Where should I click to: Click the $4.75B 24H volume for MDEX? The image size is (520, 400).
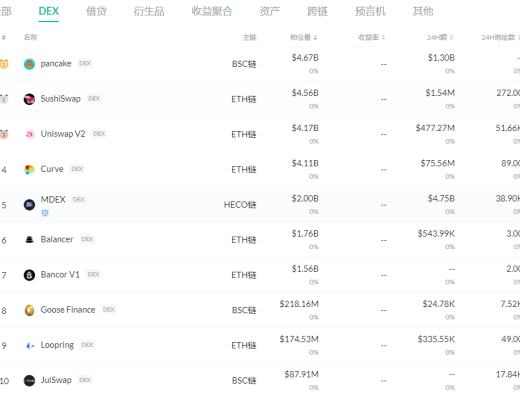click(x=441, y=198)
